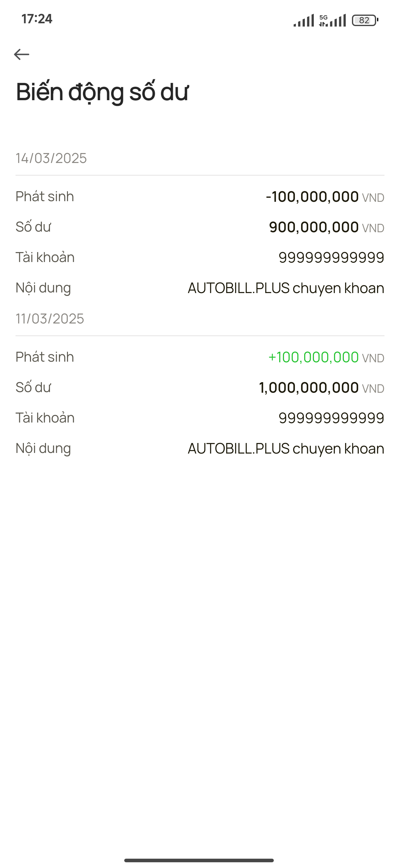The width and height of the screenshot is (400, 868).
Task: Tap the 5G signal strength icon
Action: click(x=332, y=20)
